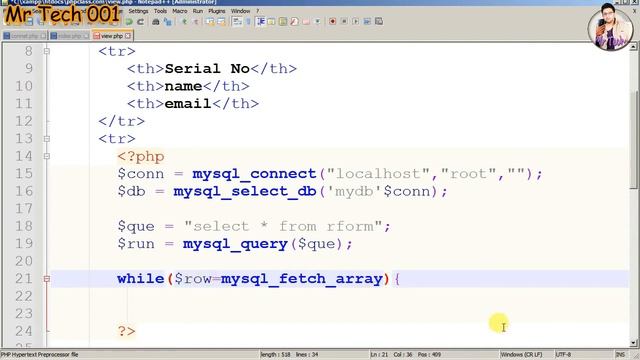This screenshot has height=360, width=640.
Task: Start macro recording with red dot icon
Action: click(332, 22)
